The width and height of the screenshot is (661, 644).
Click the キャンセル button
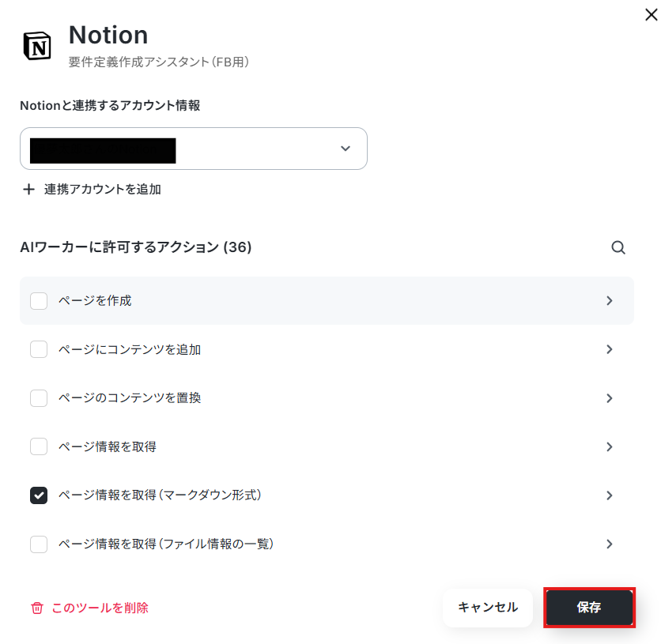tap(488, 608)
